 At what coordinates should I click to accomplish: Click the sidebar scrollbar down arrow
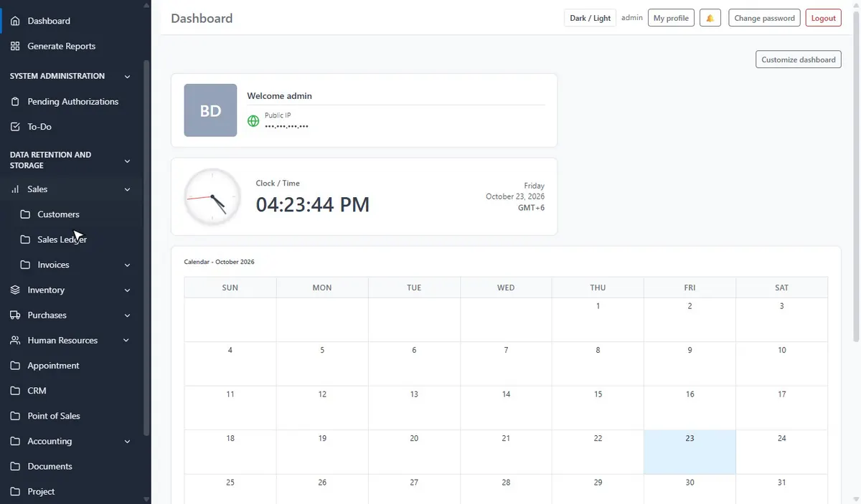tap(147, 499)
